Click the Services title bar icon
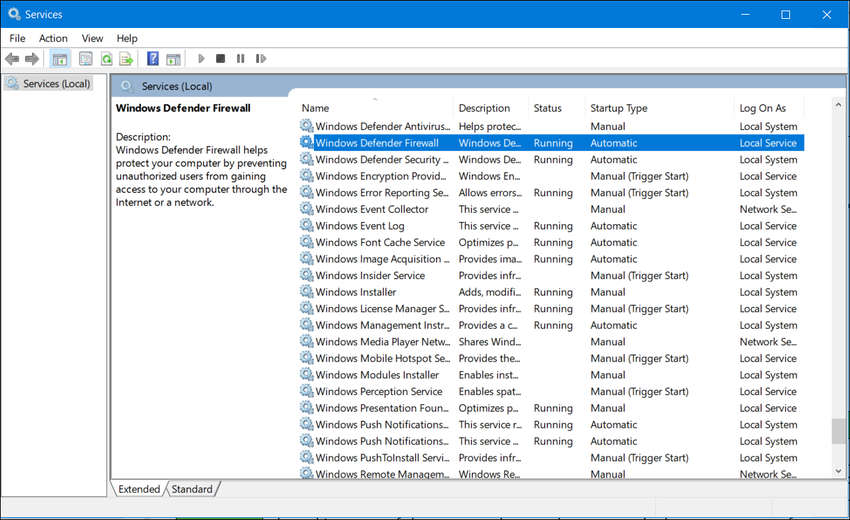The height and width of the screenshot is (520, 850). (14, 14)
